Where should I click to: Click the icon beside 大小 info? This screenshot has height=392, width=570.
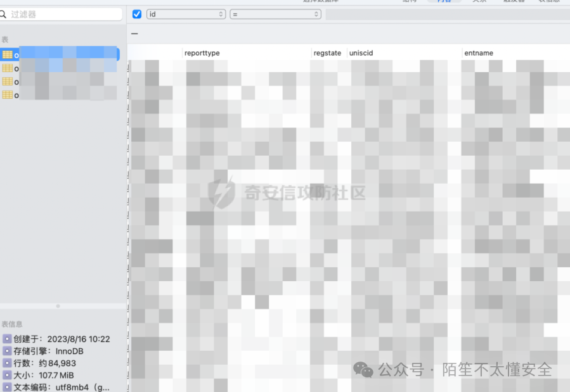[7, 375]
